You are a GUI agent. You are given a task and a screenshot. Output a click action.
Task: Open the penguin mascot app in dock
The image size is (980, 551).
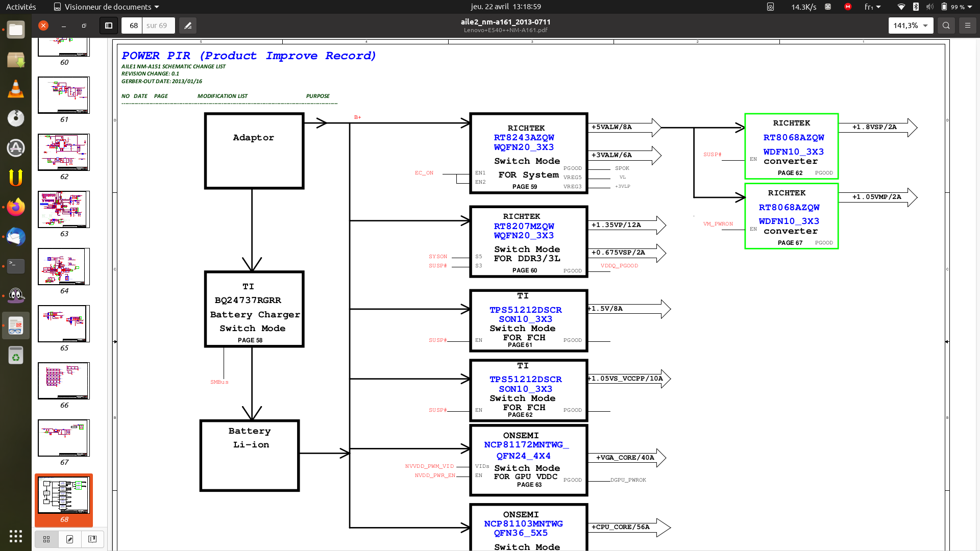click(x=16, y=295)
